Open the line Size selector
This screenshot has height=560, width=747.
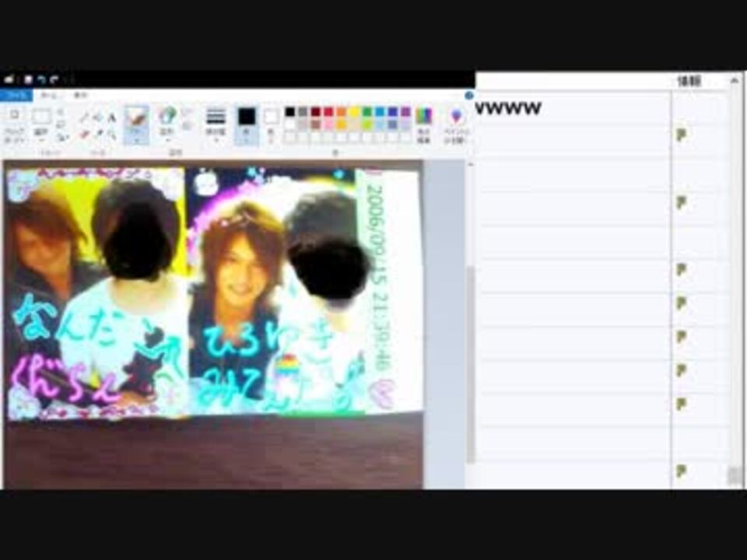[x=216, y=116]
